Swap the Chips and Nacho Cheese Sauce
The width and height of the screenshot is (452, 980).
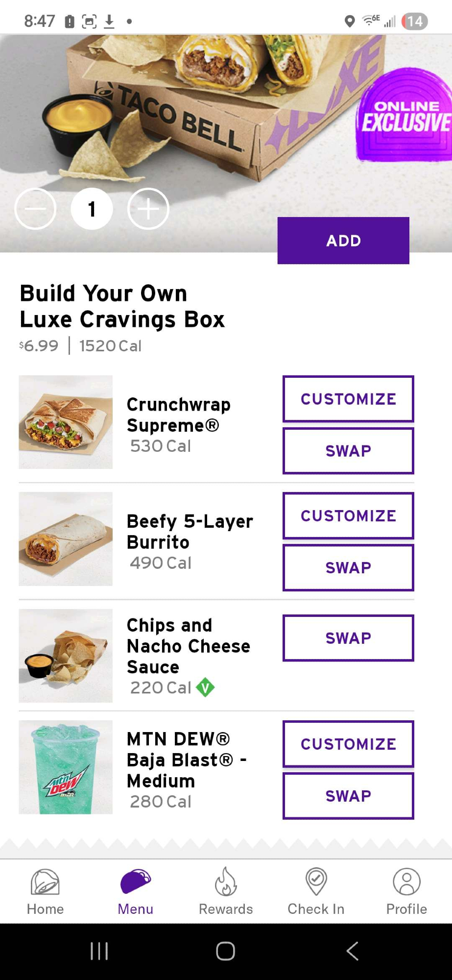(x=348, y=638)
